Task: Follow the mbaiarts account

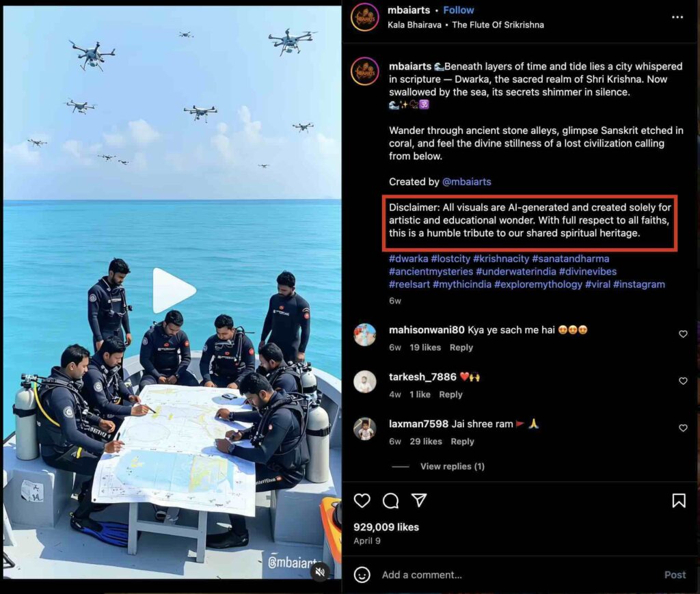Action: tap(459, 10)
